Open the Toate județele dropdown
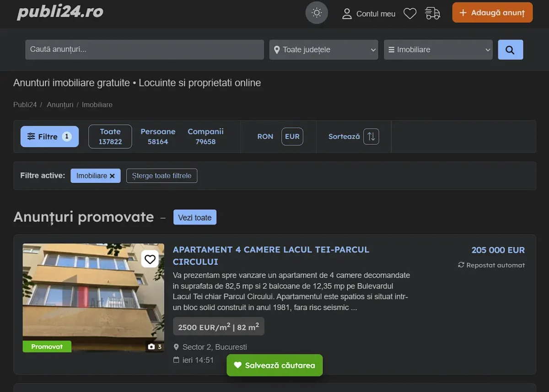 pos(324,49)
